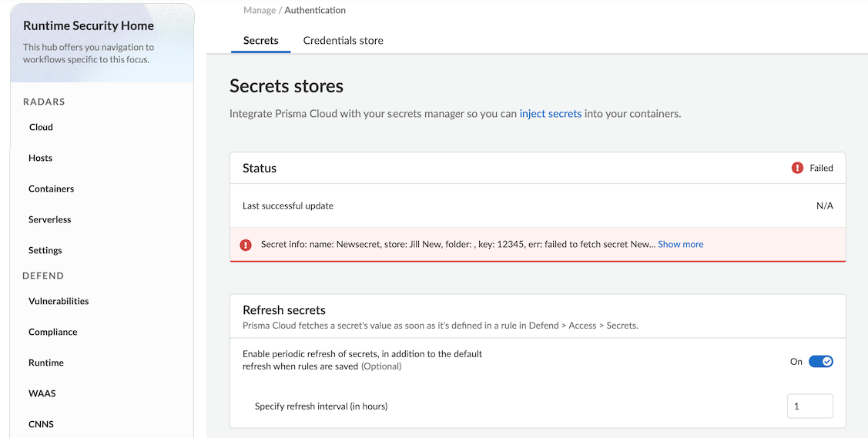Click the red Failed status icon

[797, 168]
